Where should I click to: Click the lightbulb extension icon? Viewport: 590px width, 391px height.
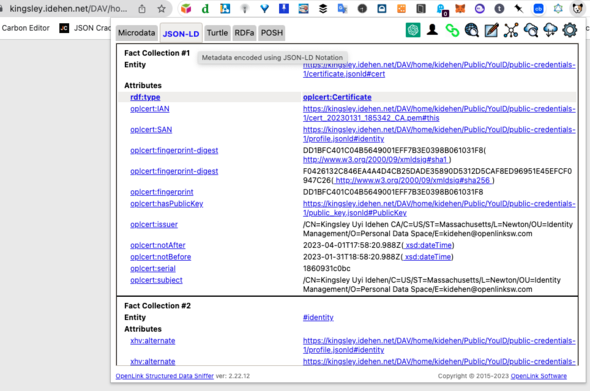pos(245,9)
